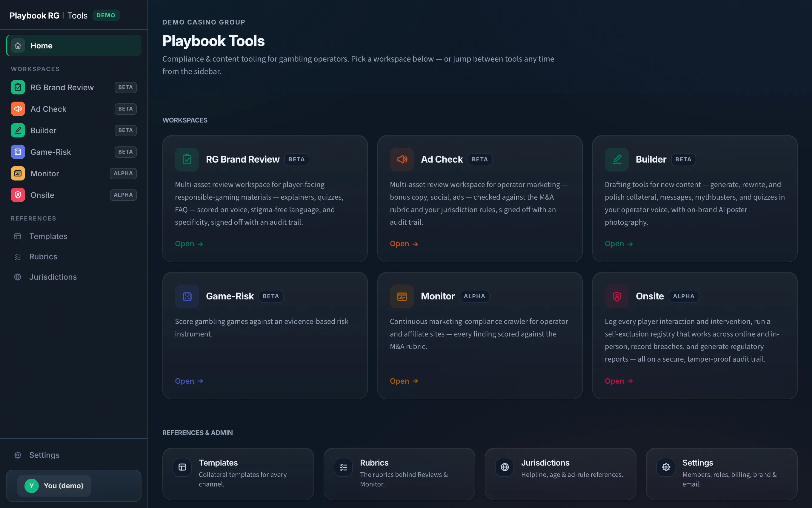Click the Jurisdictions card globe icon
This screenshot has height=508, width=812.
tap(505, 467)
